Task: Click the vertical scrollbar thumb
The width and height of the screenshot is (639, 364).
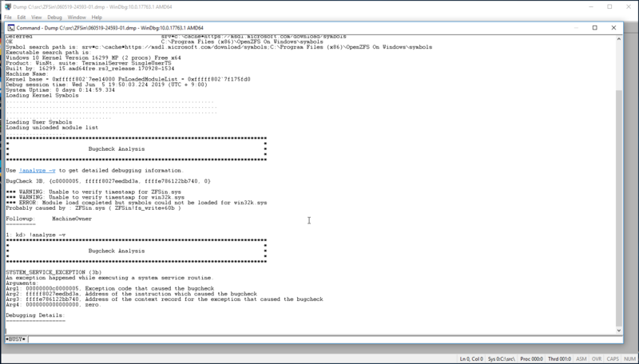Action: [619, 208]
